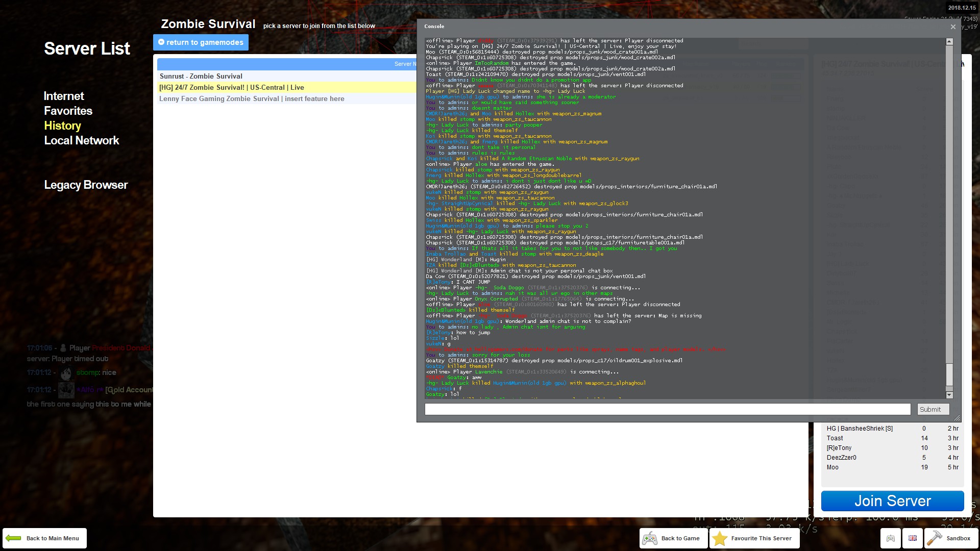Image resolution: width=980 pixels, height=551 pixels.
Task: Open the Favorites server list
Action: (x=68, y=111)
